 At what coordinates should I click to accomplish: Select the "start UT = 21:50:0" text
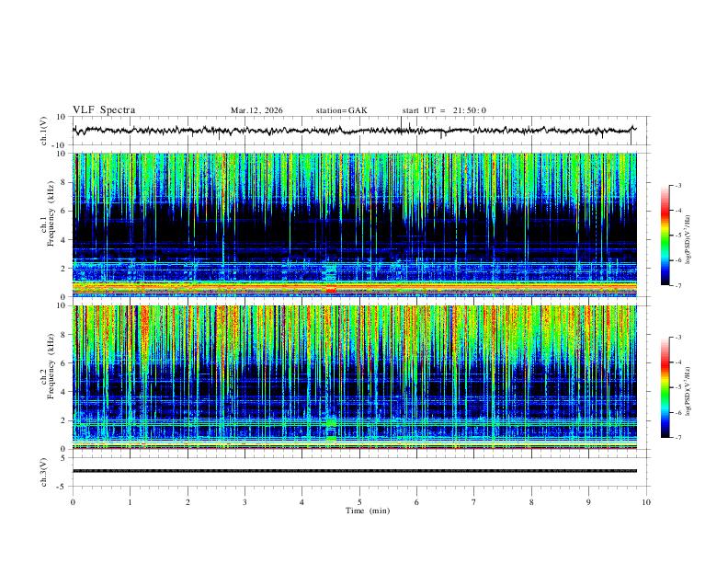click(444, 110)
